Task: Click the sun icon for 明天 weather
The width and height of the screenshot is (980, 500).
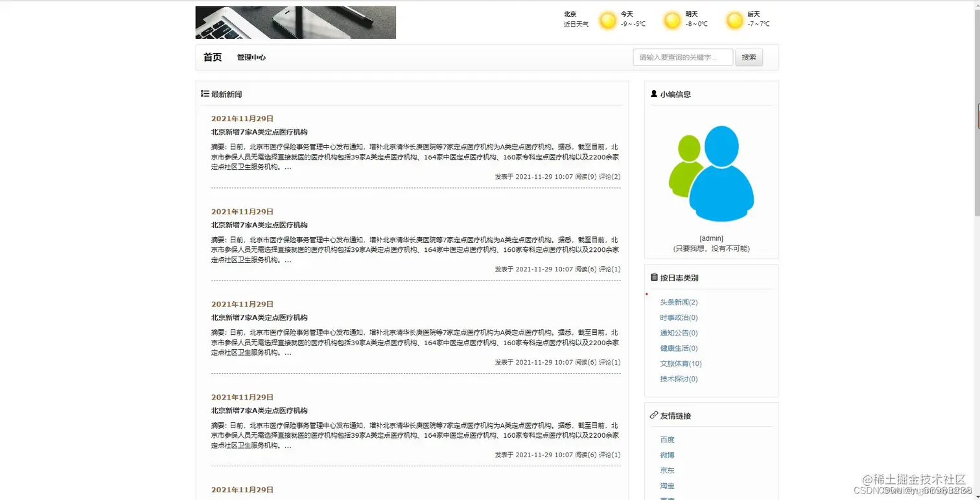Action: point(672,21)
